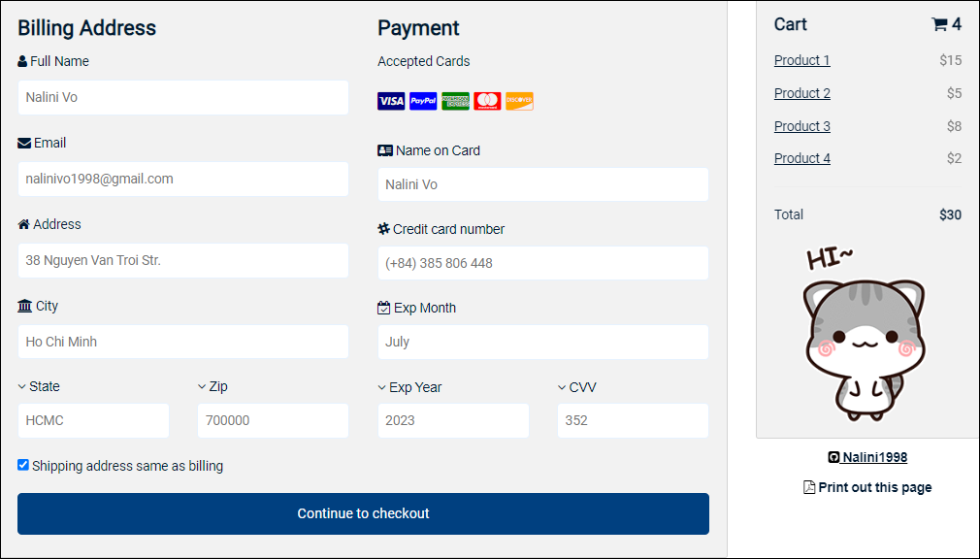
Task: Open the Product 2 link in the cart
Action: [801, 93]
